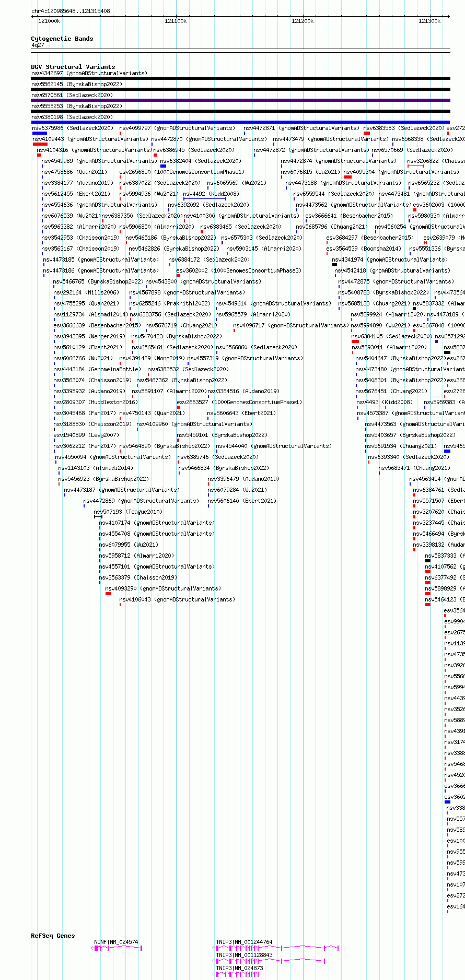Click the nsv3943395 Wenger2019 label
Screen dimensions: 465x980
pyautogui.click(x=89, y=336)
